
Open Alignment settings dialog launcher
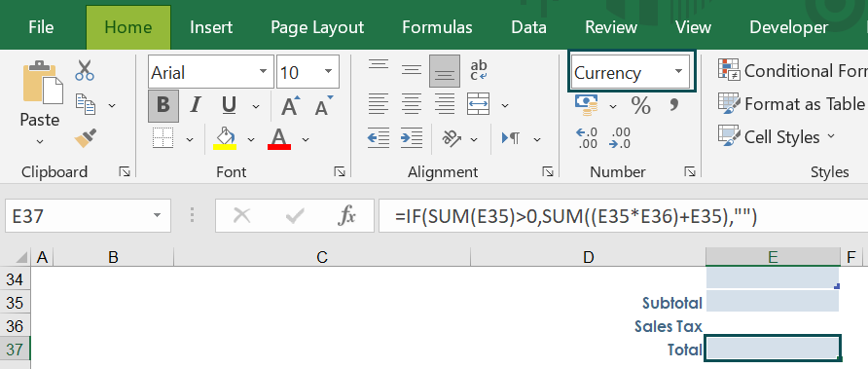(x=548, y=172)
